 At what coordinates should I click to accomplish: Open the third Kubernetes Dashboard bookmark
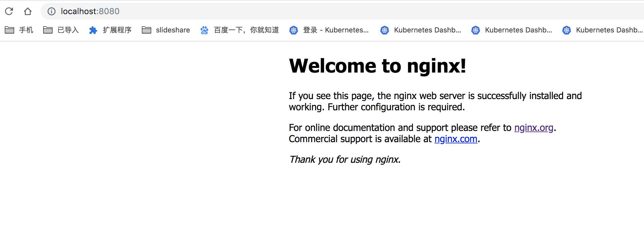511,30
